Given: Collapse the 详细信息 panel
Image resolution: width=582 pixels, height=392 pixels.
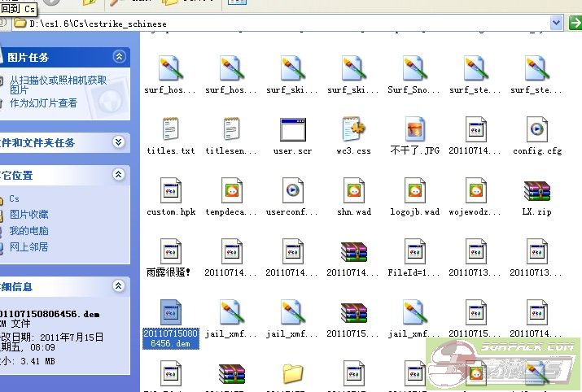Looking at the screenshot, I should point(119,286).
